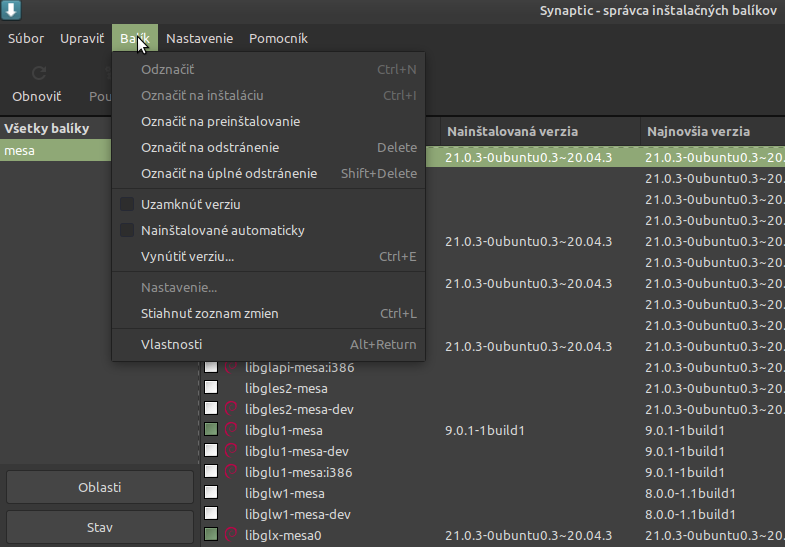Choose Označiť na preinštalovanie menu entry

click(220, 121)
